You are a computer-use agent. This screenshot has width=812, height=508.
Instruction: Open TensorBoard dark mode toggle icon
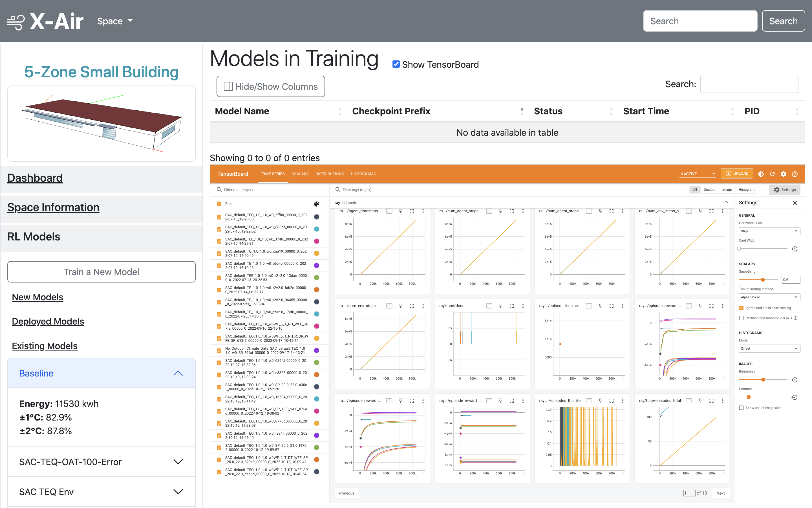(761, 174)
